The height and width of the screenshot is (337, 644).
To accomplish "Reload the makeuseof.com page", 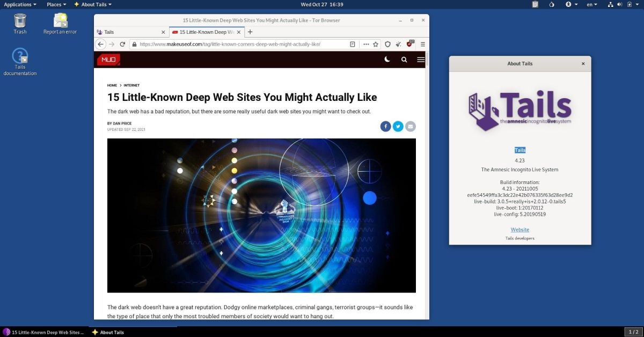I will click(122, 44).
